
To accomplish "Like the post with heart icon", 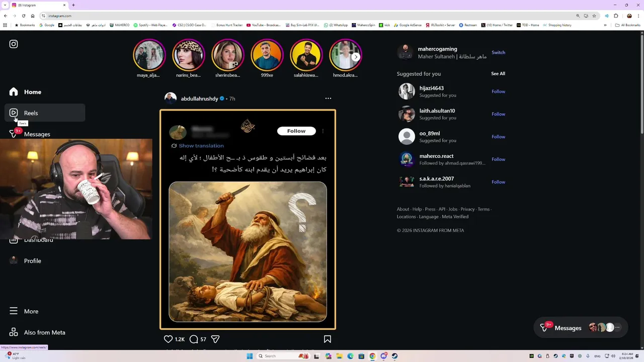I will point(169,339).
